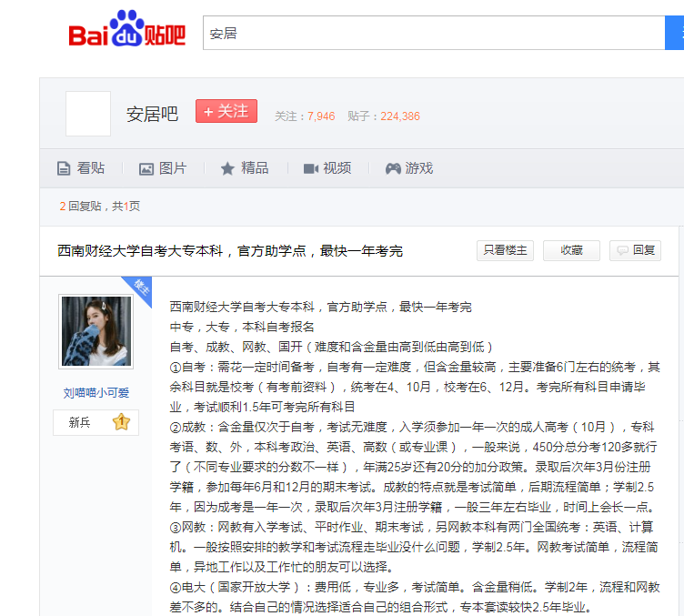Image resolution: width=684 pixels, height=616 pixels.
Task: Click the search box containing 安居
Action: [x=433, y=33]
